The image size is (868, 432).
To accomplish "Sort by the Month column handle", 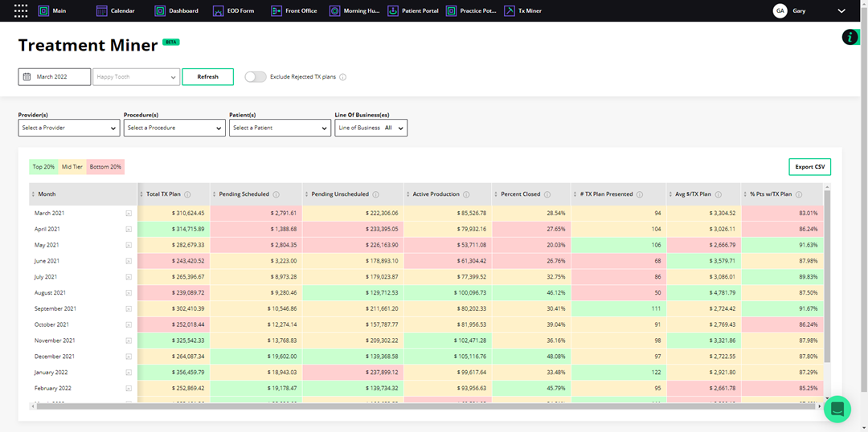I will click(x=33, y=194).
